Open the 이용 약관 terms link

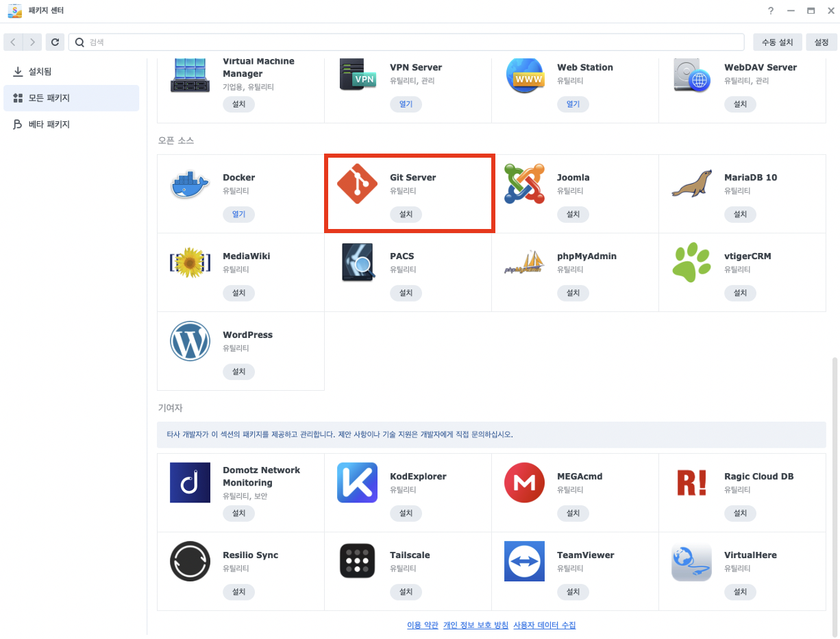tap(423, 625)
